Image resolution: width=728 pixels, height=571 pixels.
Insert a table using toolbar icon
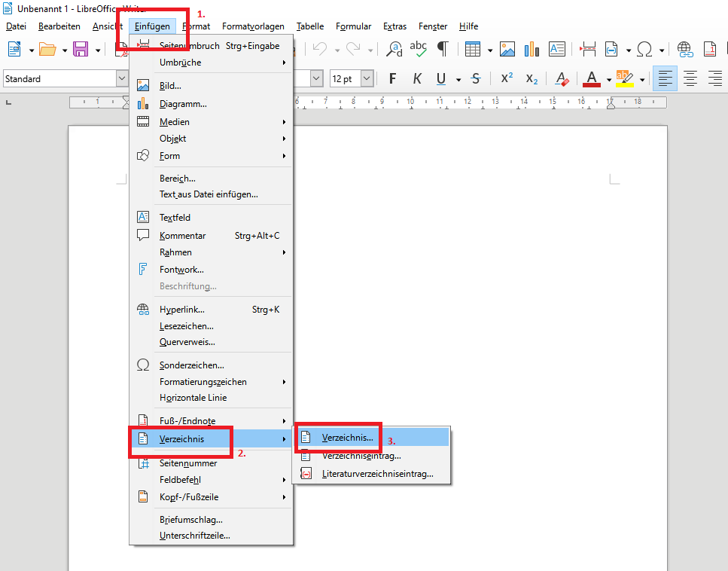click(x=473, y=49)
